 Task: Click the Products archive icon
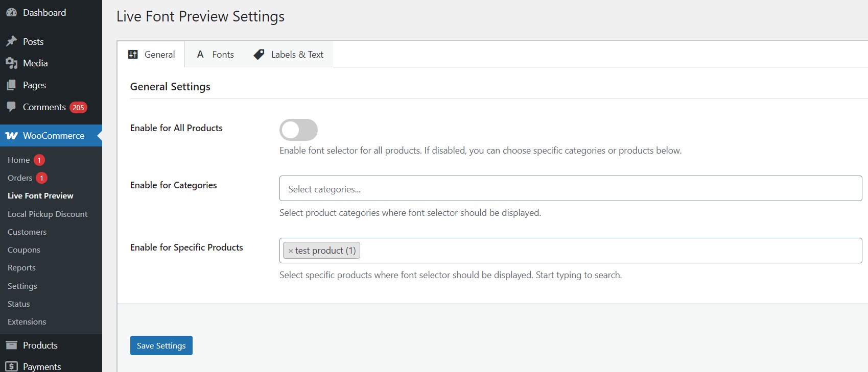click(x=11, y=345)
